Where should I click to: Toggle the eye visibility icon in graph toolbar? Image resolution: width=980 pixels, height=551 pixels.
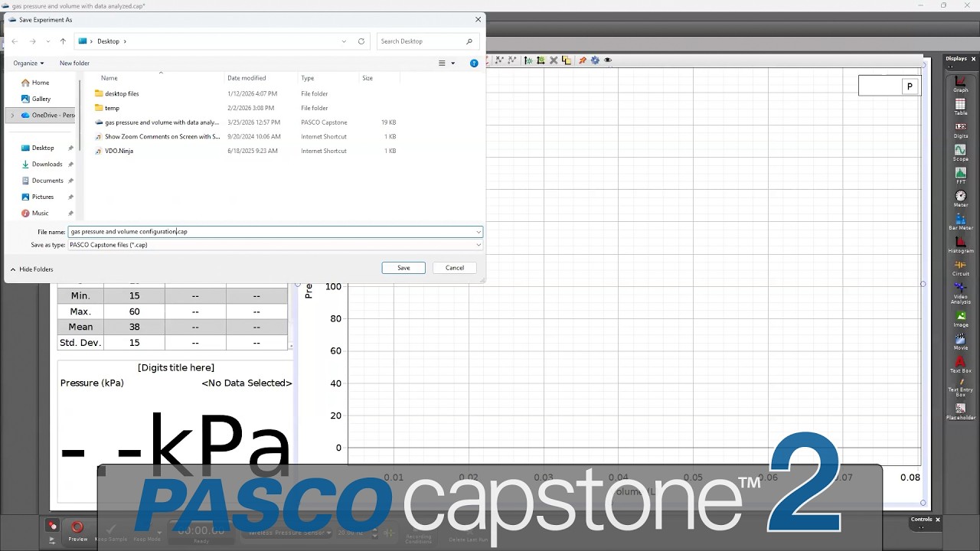pyautogui.click(x=608, y=60)
